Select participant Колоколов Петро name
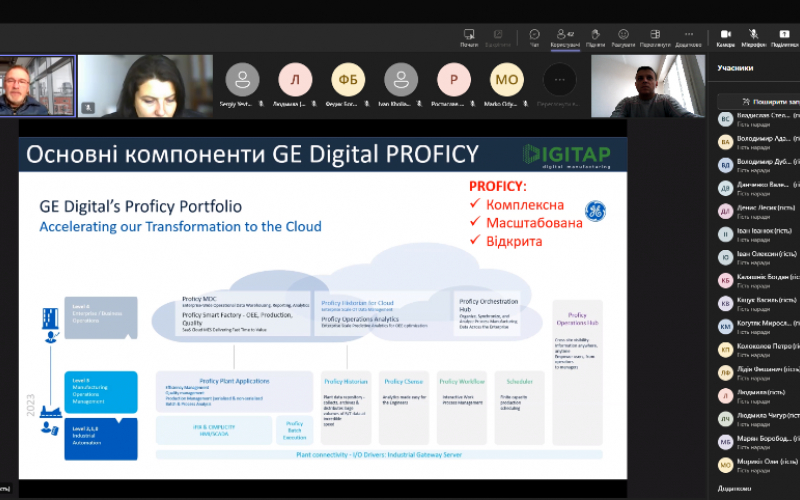Image resolution: width=800 pixels, height=500 pixels. 764,346
